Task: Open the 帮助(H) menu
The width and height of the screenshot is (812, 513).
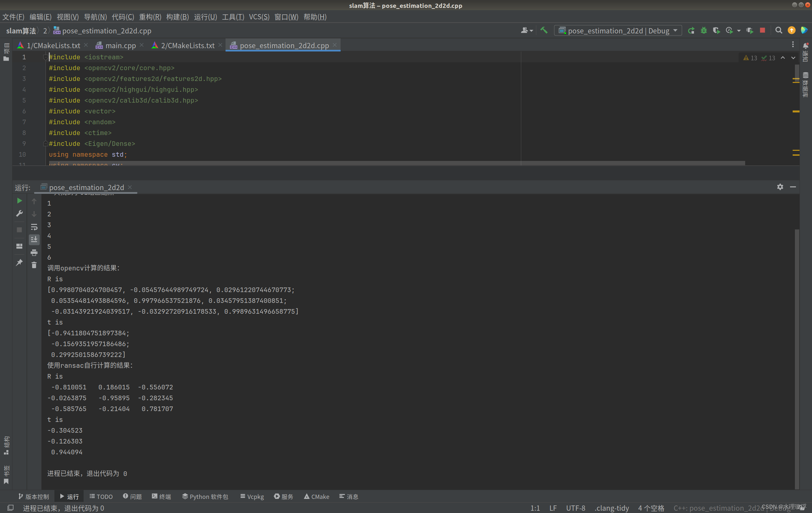Action: [315, 17]
